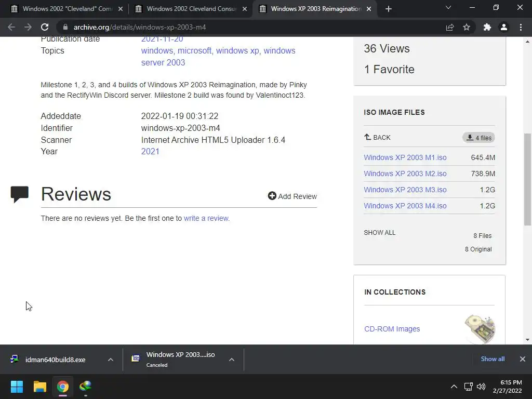Open the windows xp topic link
This screenshot has height=399, width=532.
[x=237, y=50]
